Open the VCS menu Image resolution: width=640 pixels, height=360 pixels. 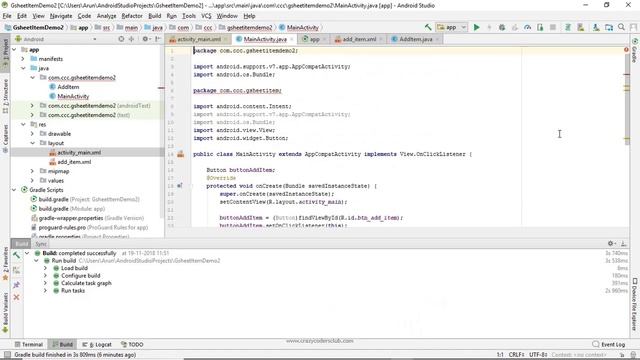point(206,16)
